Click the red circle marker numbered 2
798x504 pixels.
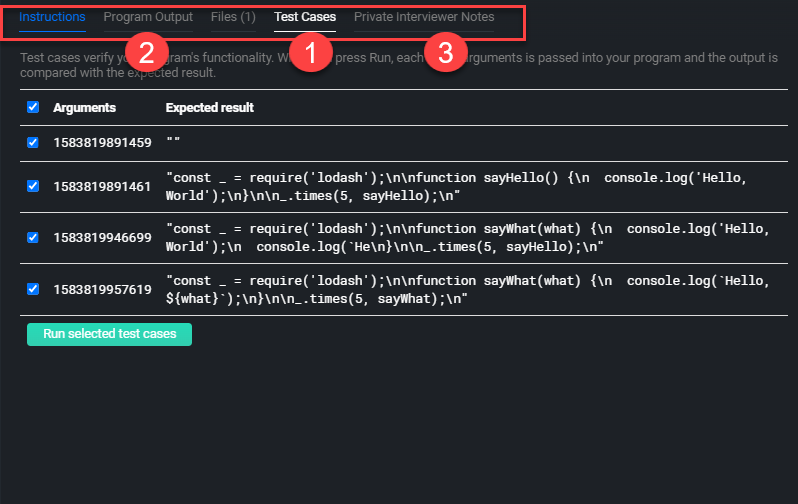tap(146, 54)
